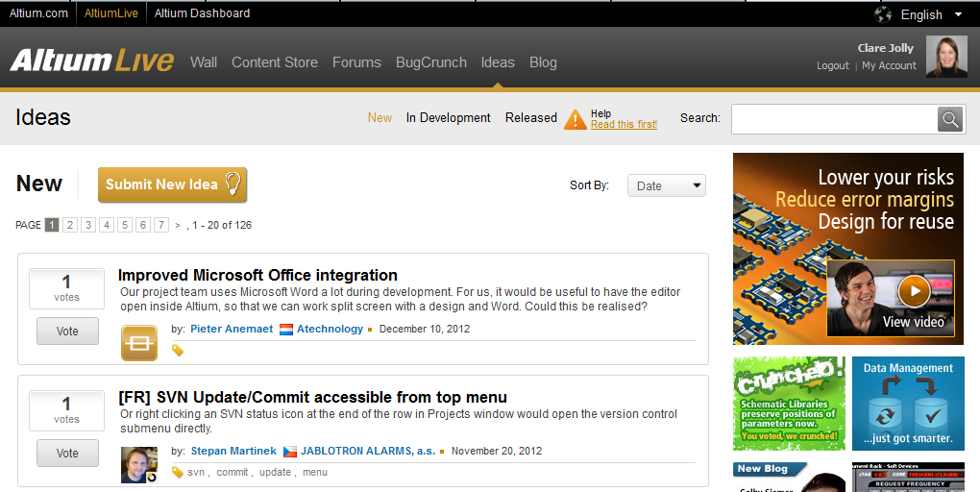This screenshot has width=980, height=492.
Task: Open the Read this first! link
Action: (624, 124)
